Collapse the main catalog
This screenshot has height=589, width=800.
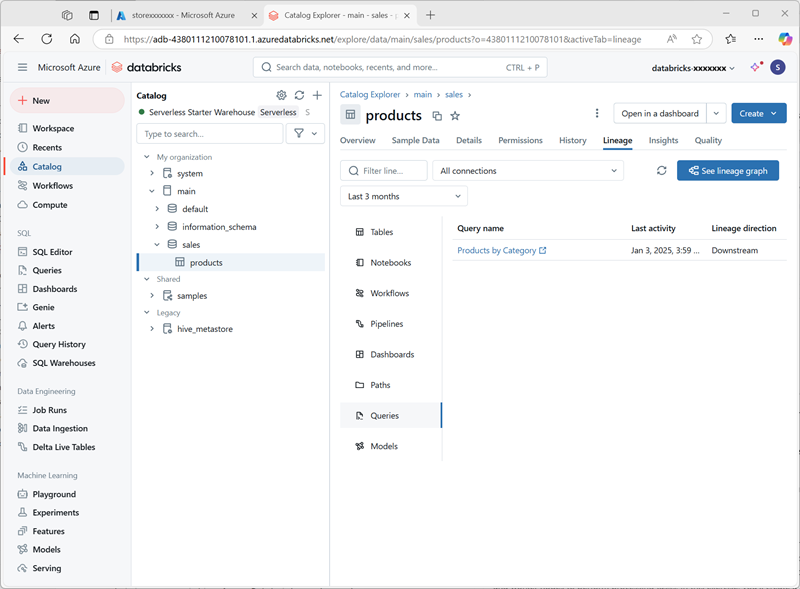tap(152, 191)
